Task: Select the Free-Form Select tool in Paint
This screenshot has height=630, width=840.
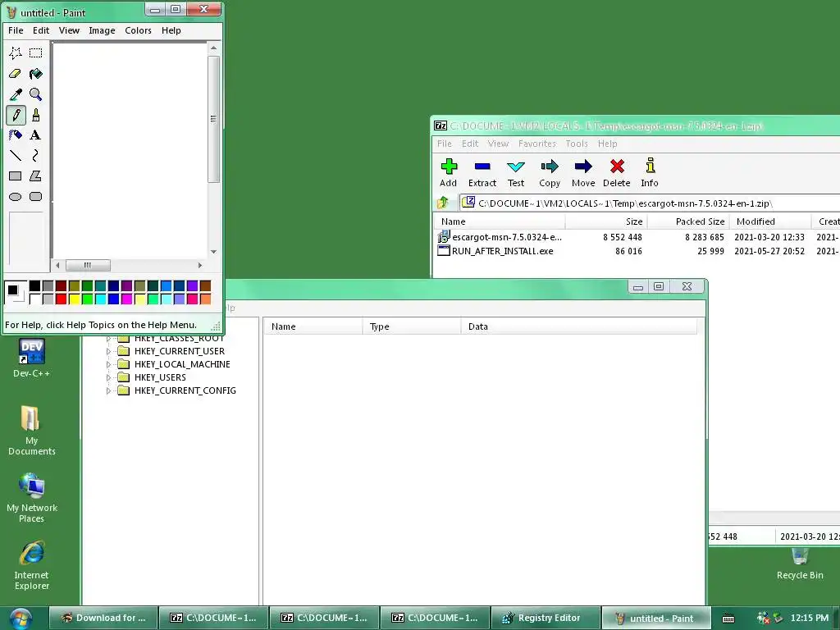Action: pos(16,52)
